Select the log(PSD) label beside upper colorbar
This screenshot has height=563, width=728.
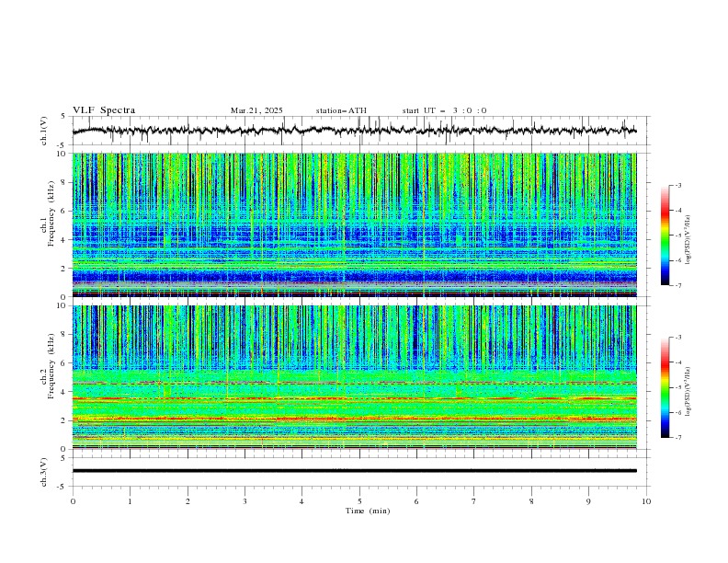click(688, 240)
